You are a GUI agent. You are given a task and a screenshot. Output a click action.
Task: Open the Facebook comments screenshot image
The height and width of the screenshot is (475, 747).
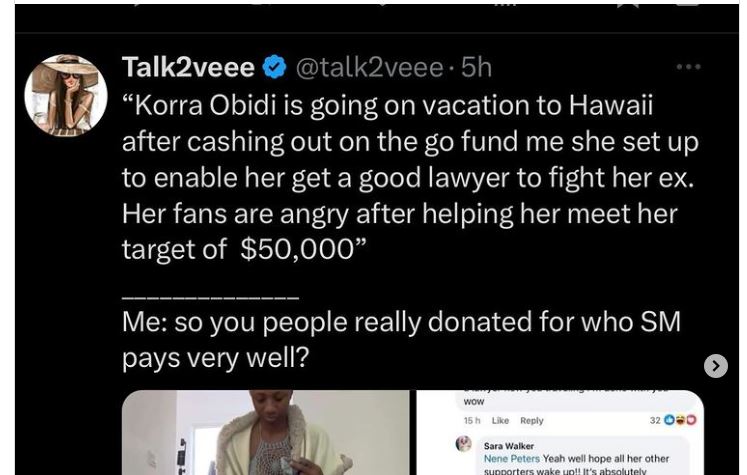pyautogui.click(x=561, y=433)
